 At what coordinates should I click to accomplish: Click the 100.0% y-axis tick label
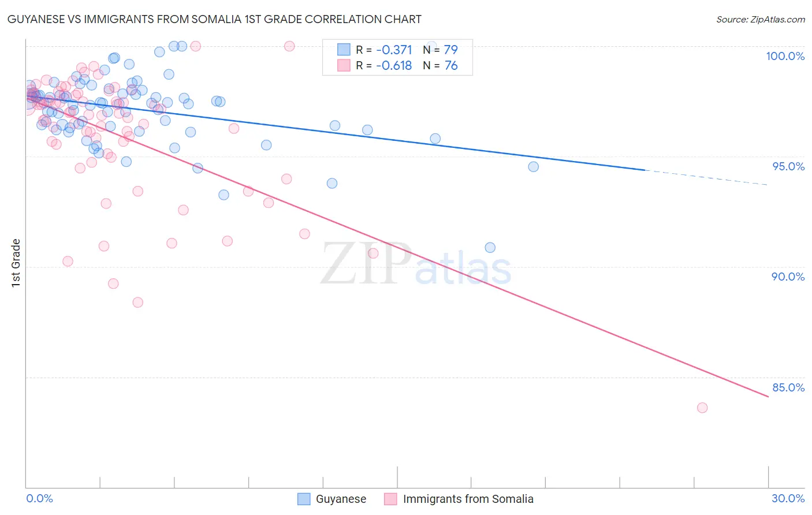point(785,56)
